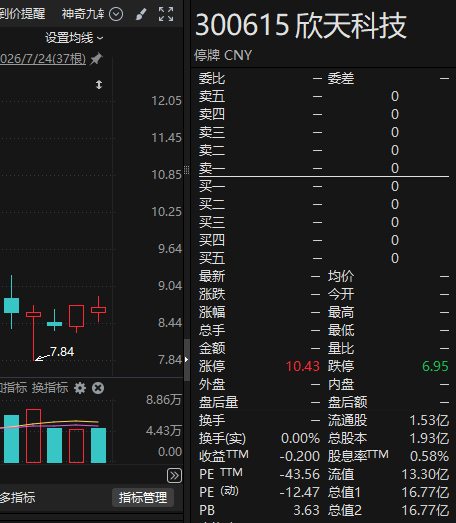Click the panel divider grip handle
The width and height of the screenshot is (456, 523).
click(x=186, y=170)
